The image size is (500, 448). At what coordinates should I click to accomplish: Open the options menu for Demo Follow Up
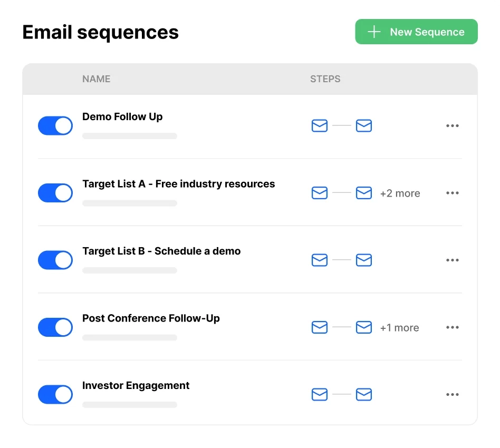(x=452, y=125)
